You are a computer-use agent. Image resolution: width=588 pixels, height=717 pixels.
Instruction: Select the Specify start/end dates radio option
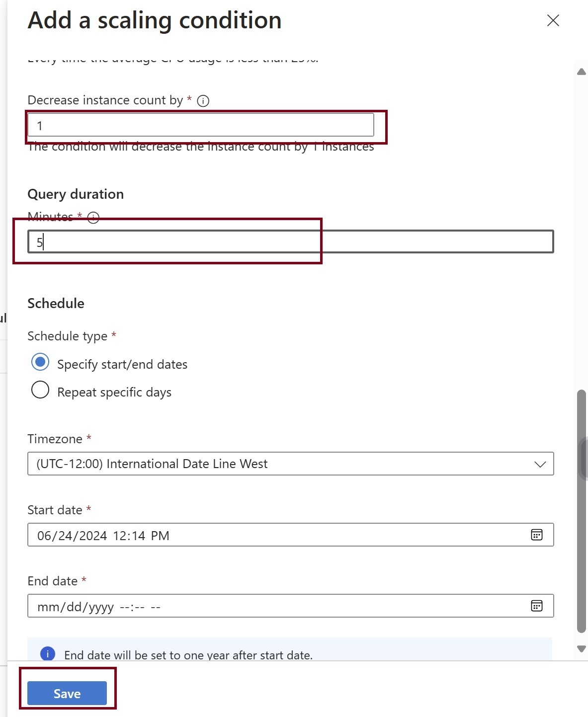click(40, 362)
